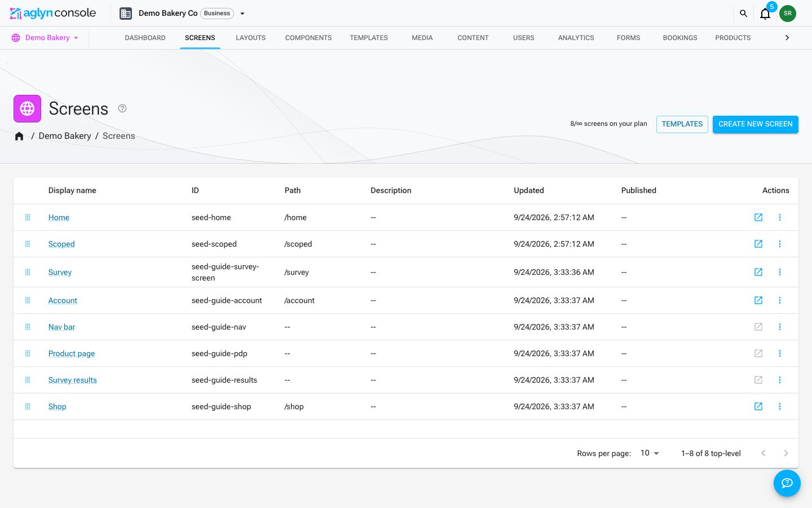The image size is (812, 508).
Task: Click the drag handle of Account row
Action: click(x=28, y=300)
